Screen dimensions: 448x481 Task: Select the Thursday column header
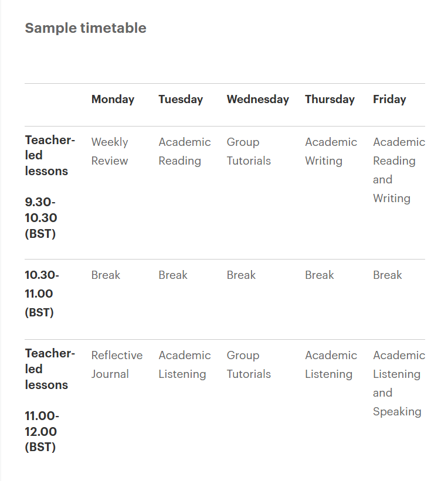click(x=330, y=100)
